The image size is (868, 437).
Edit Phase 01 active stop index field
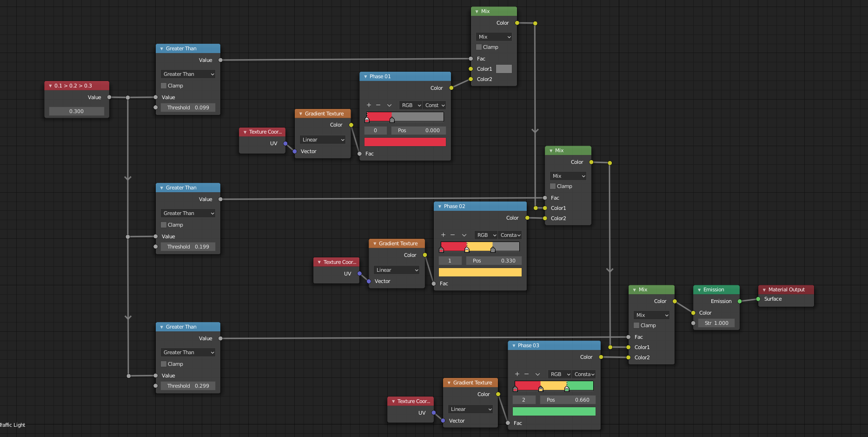click(x=376, y=130)
